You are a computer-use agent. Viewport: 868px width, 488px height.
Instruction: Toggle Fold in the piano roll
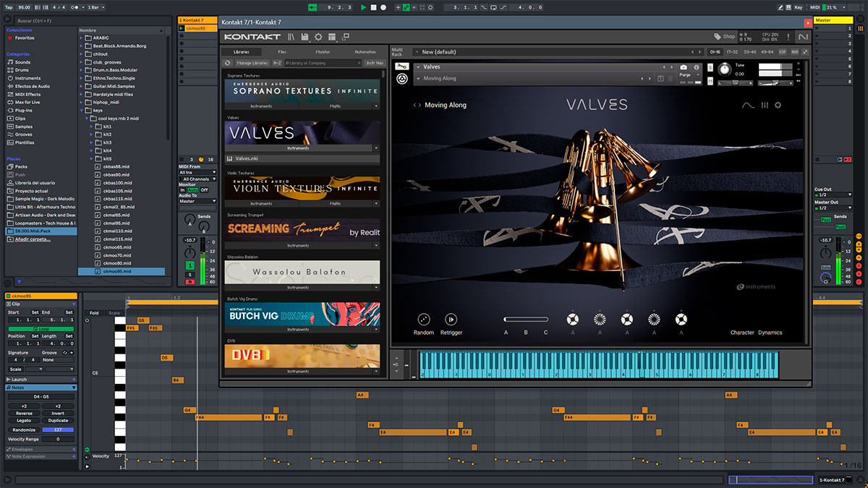coord(94,313)
